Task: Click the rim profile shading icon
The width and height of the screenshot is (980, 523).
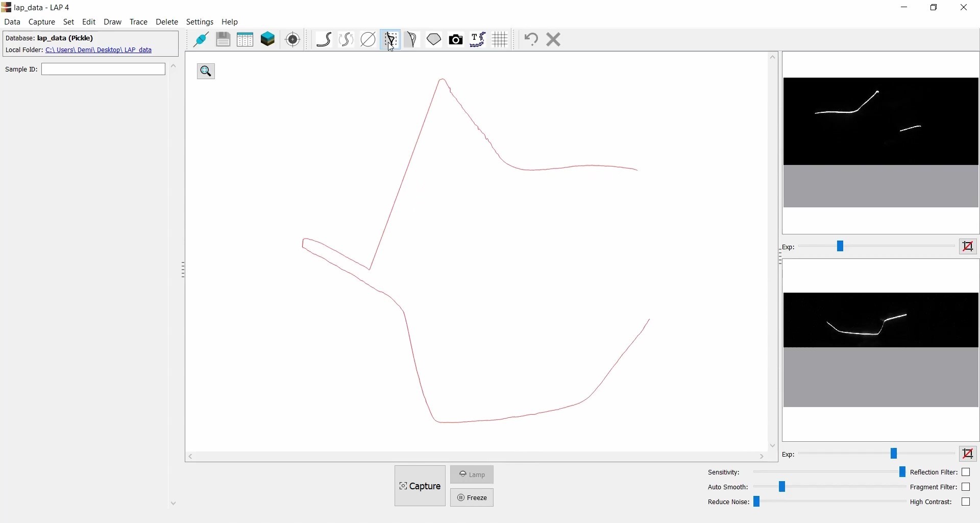Action: (x=413, y=40)
